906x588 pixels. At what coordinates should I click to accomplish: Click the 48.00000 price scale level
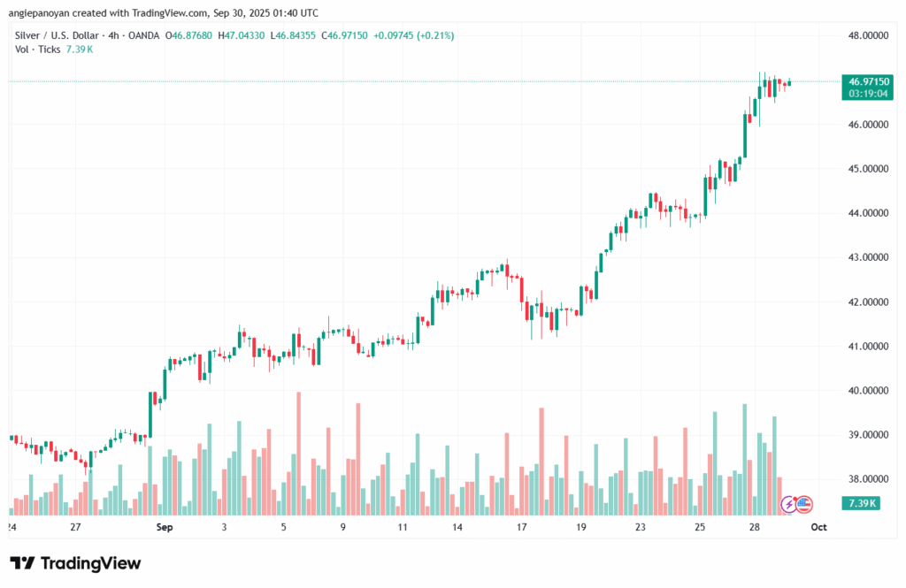(x=868, y=35)
